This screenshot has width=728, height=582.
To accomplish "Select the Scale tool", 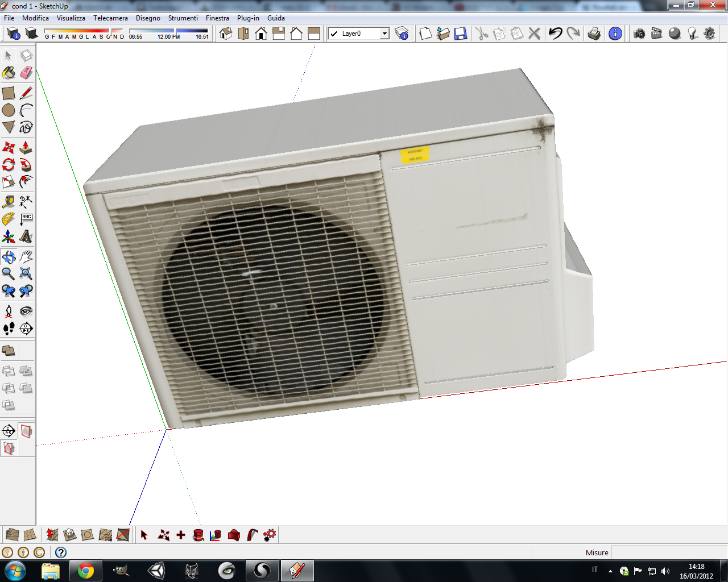I will pyautogui.click(x=9, y=182).
